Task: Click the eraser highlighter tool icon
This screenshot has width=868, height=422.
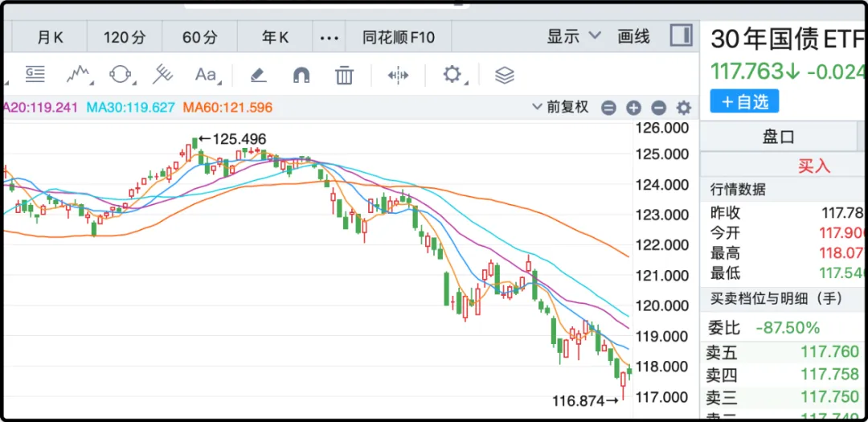Action: (x=258, y=75)
